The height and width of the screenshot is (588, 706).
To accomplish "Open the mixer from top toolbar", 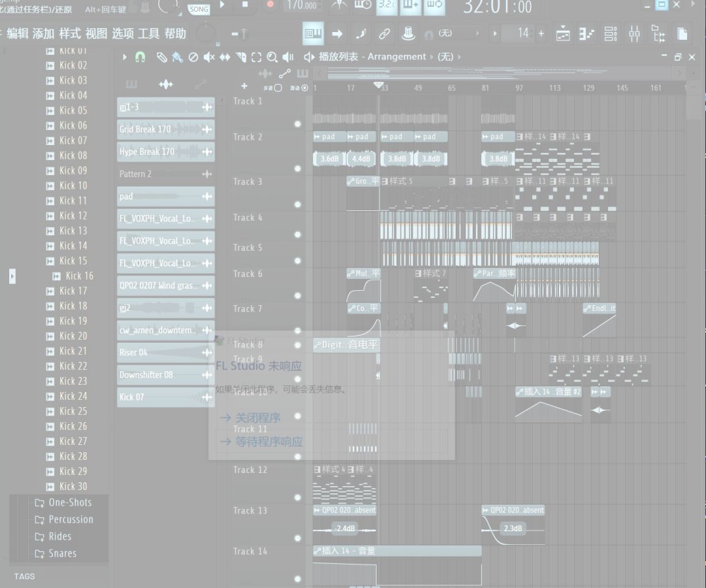I will 634,34.
